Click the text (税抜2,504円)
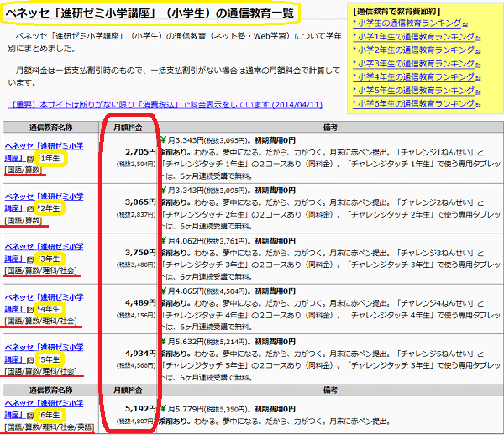Screen dimensions: 504x435 point(136,164)
